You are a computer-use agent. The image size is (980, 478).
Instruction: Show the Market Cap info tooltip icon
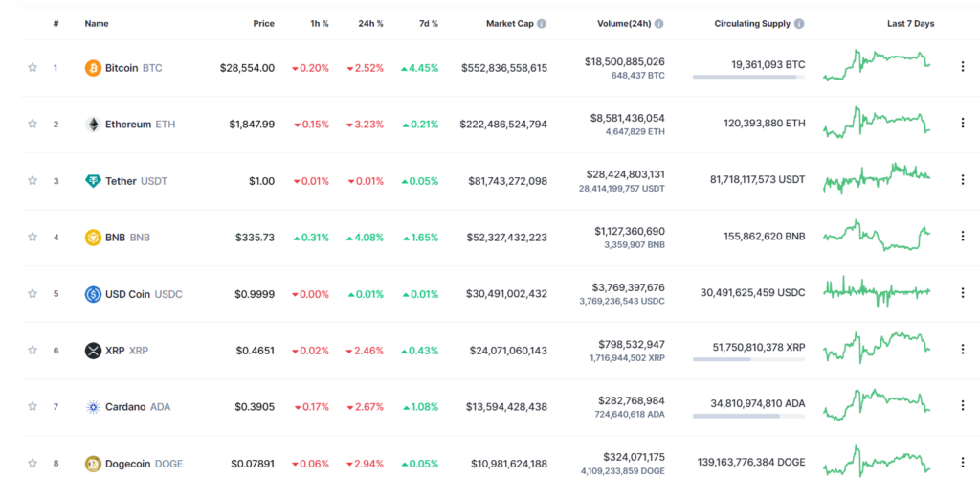pyautogui.click(x=542, y=24)
